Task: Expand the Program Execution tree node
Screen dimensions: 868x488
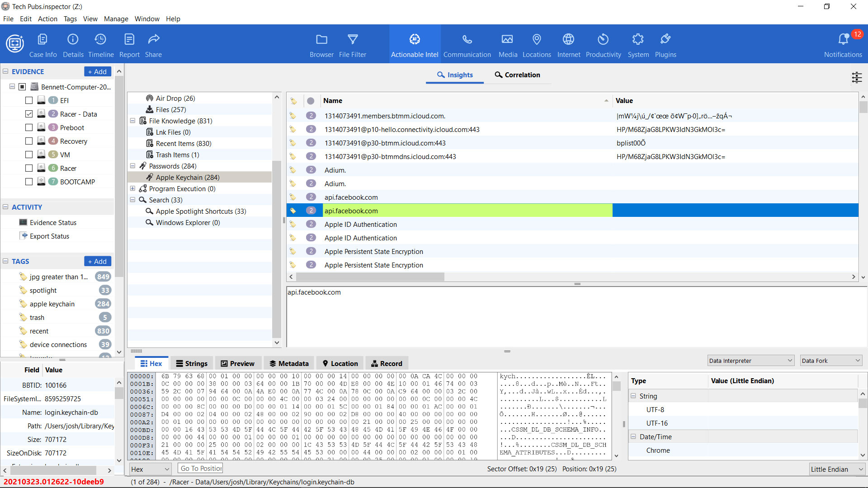Action: point(133,188)
